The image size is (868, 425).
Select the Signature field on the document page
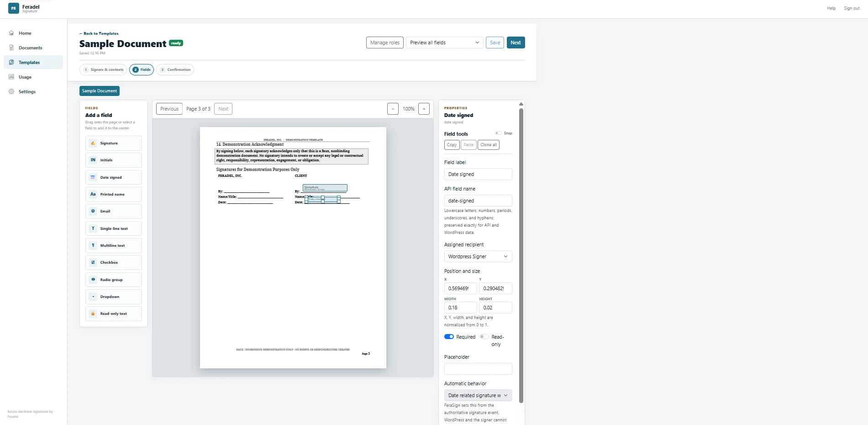325,188
